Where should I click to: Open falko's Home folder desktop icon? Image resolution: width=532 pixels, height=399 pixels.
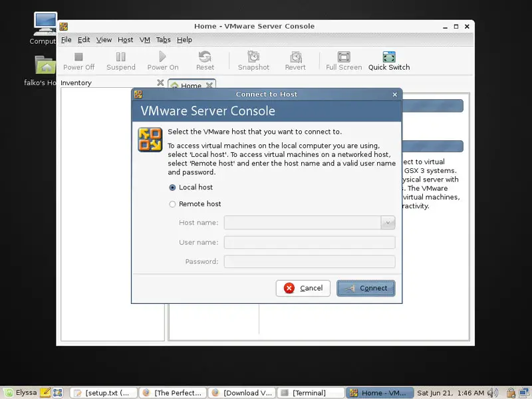point(45,65)
